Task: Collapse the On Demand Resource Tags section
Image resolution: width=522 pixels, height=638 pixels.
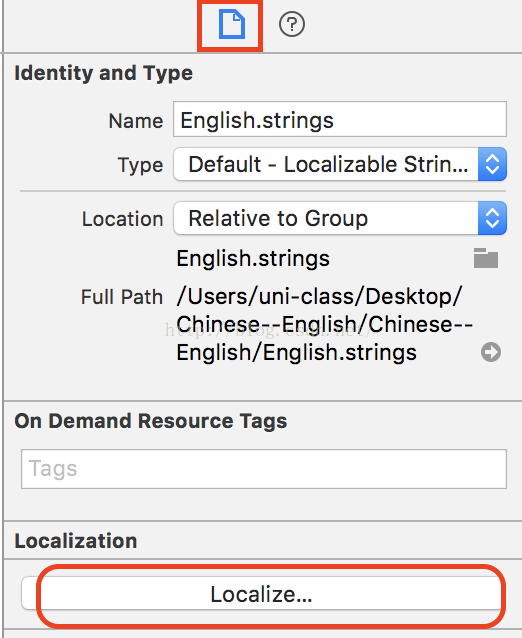Action: tap(151, 421)
